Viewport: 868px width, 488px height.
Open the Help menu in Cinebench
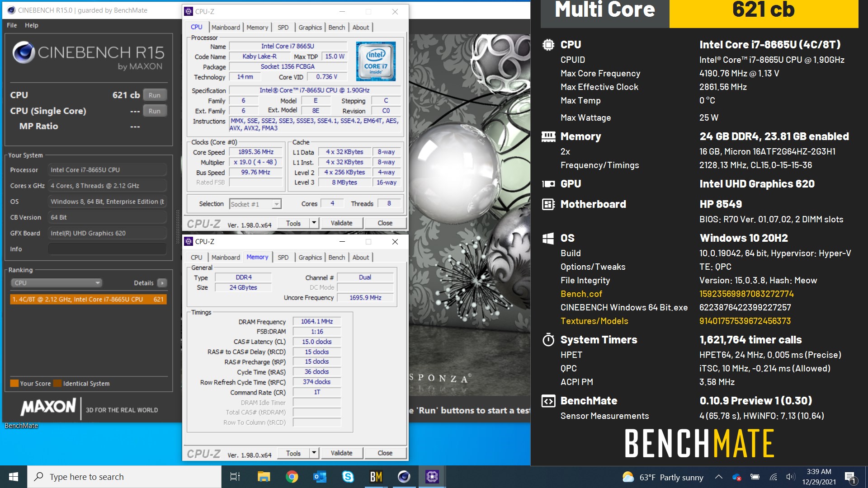click(x=32, y=25)
